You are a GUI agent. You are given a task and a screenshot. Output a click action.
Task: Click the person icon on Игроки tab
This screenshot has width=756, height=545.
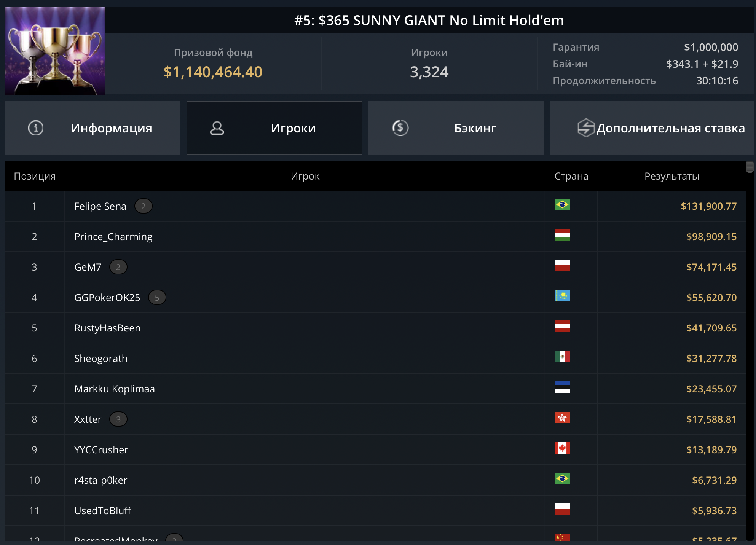coord(217,128)
